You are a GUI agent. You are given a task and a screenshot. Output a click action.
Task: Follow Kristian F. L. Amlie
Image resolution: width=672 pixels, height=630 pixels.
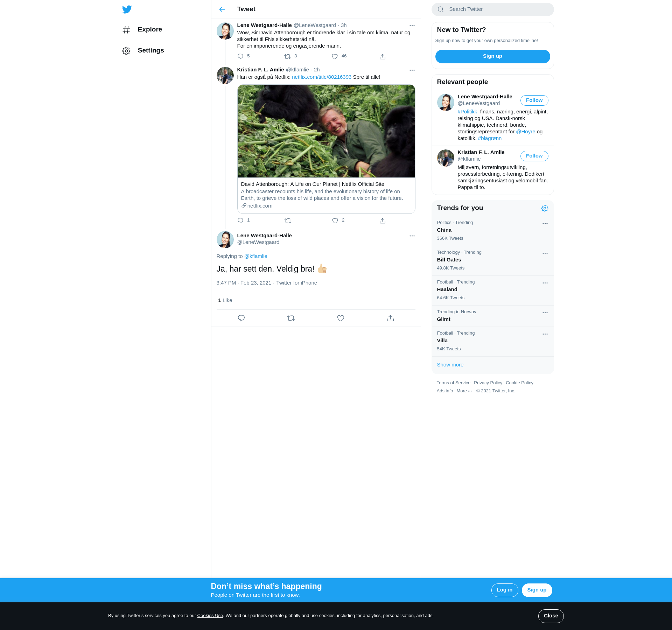tap(534, 156)
